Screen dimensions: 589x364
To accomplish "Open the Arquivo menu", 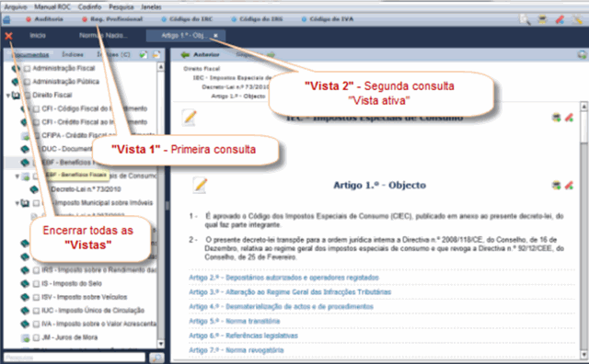I will point(16,6).
